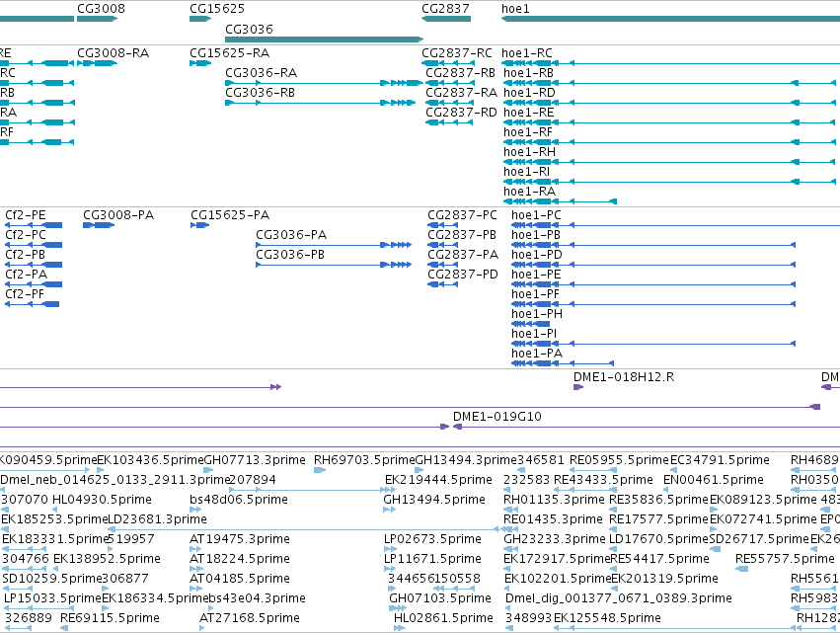
Task: Select EST GH07103.5prime
Action: 440,599
